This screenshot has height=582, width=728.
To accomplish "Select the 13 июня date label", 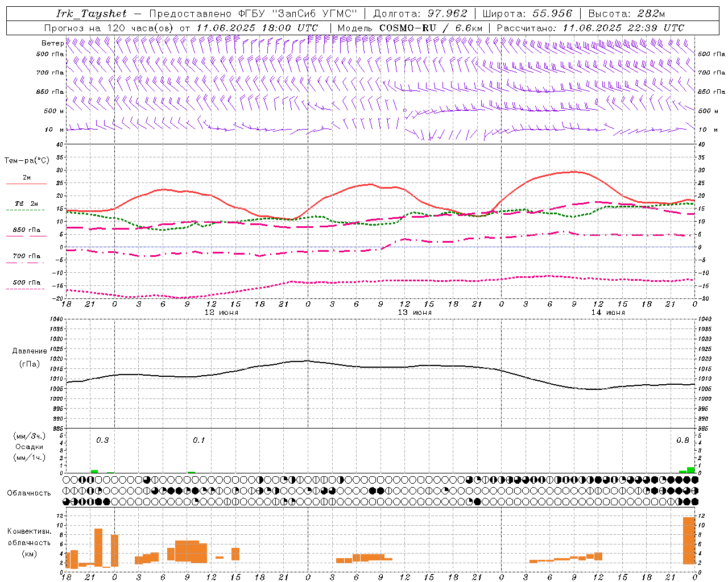I will point(415,313).
